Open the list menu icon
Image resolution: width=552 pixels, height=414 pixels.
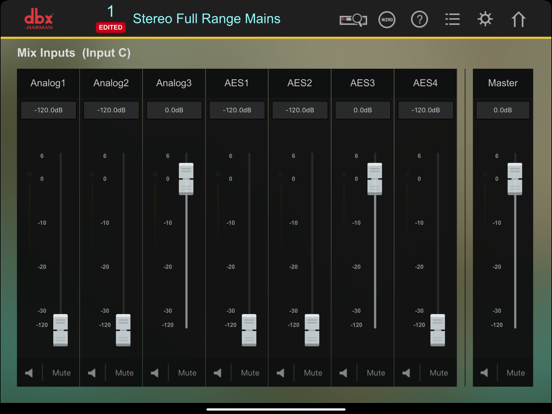click(x=452, y=19)
